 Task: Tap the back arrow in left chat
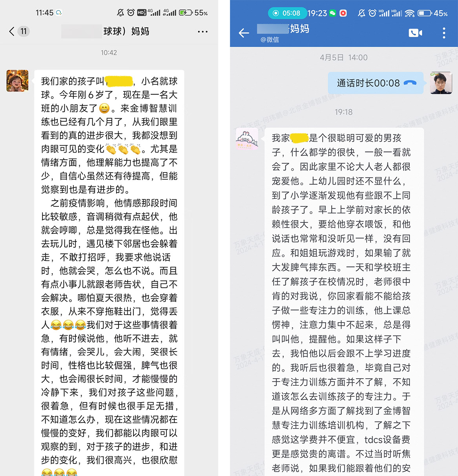coord(12,31)
